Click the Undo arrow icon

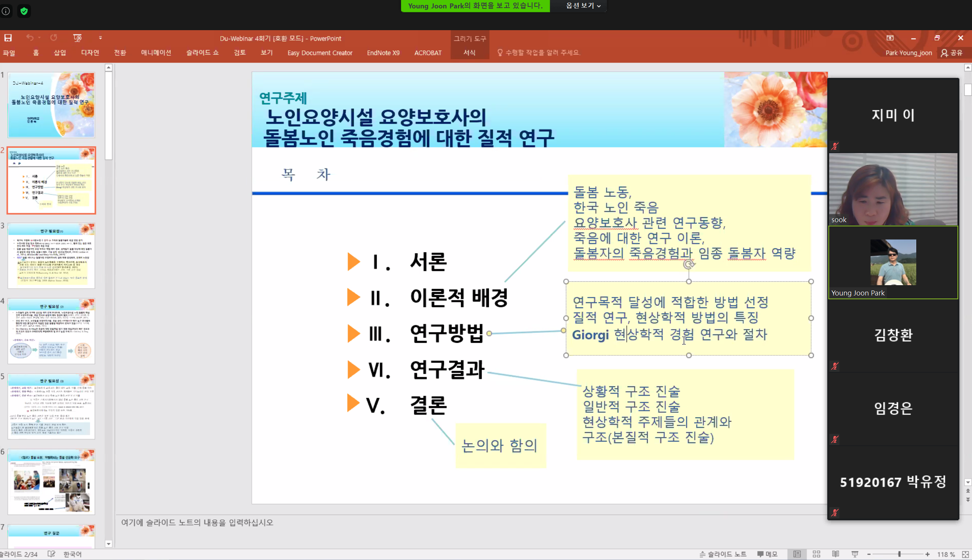coord(30,38)
